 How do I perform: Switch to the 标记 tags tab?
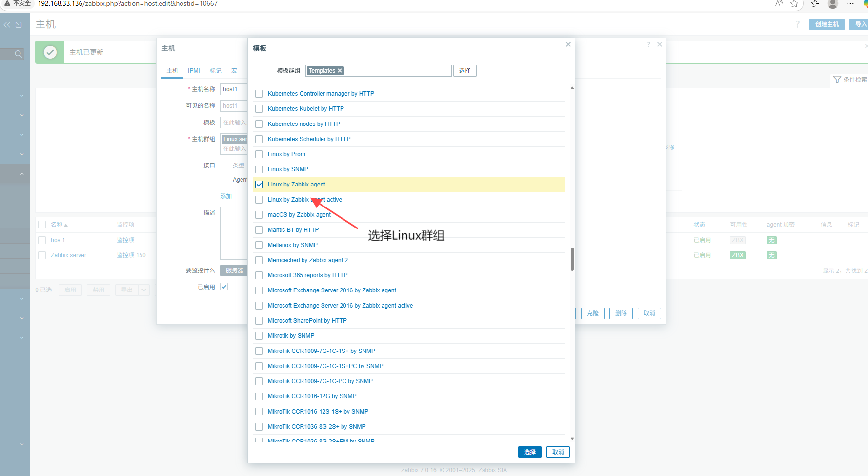[216, 71]
